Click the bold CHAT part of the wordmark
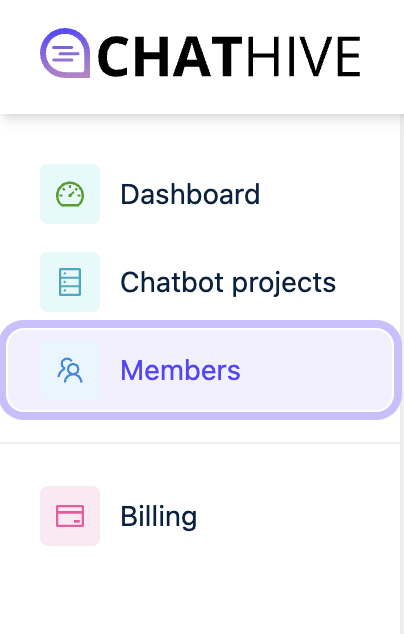Viewport: 404px width, 634px height. tap(170, 56)
